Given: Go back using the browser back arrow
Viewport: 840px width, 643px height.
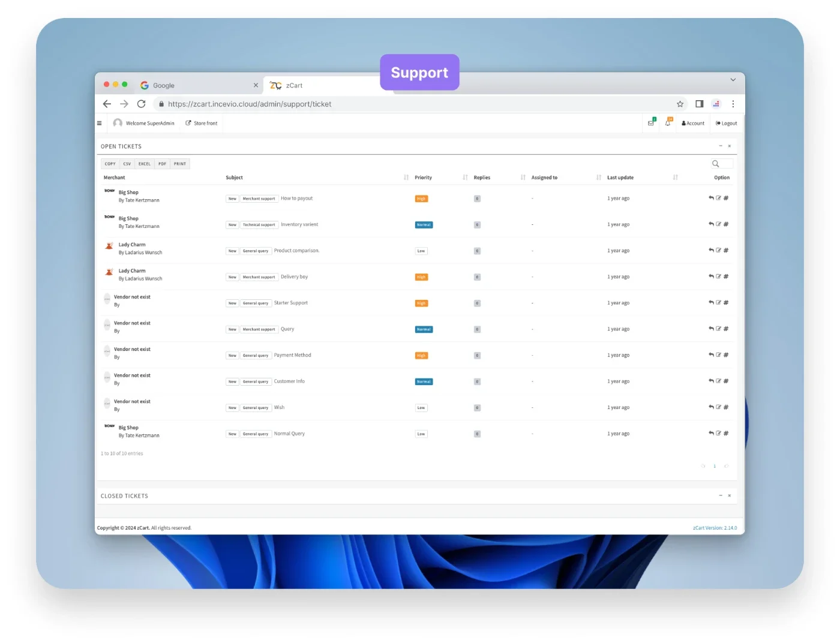Looking at the screenshot, I should point(107,104).
